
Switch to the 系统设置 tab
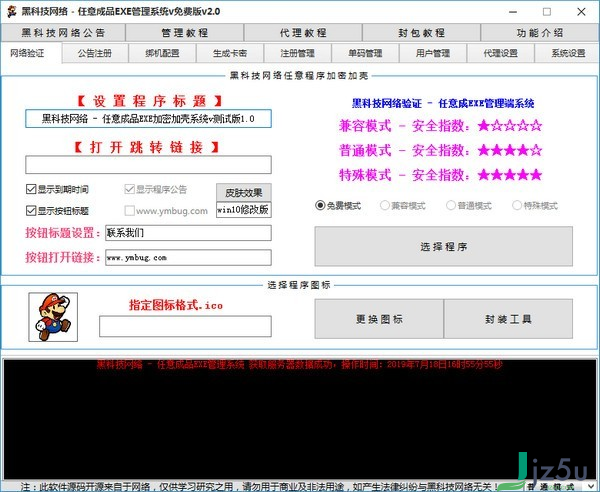tap(568, 53)
